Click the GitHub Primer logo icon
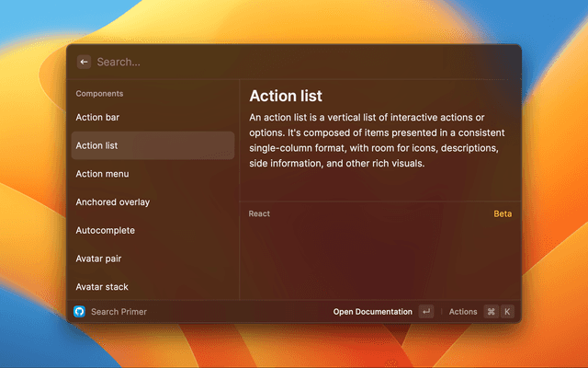This screenshot has width=588, height=368. click(x=79, y=312)
